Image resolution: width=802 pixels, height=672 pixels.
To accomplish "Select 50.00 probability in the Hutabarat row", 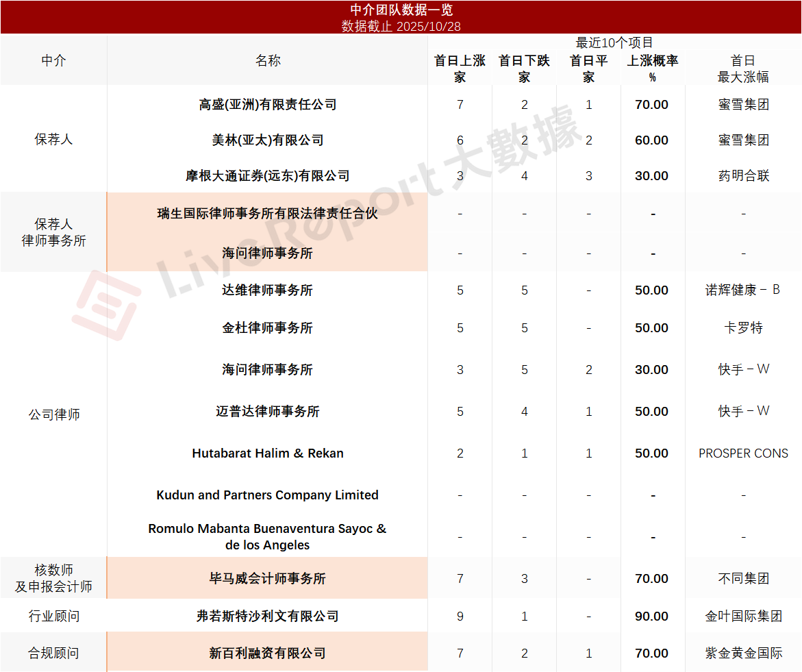I will coord(651,453).
